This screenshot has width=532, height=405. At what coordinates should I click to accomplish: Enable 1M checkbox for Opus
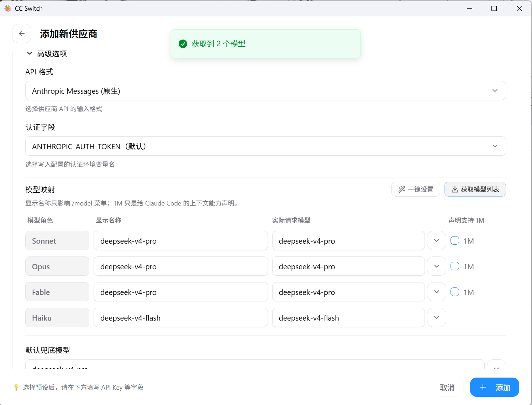click(455, 266)
